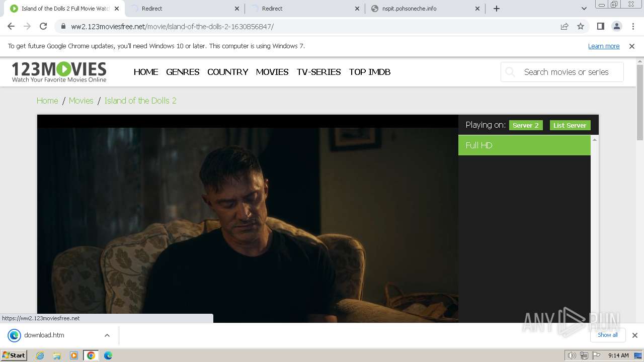Click the 123Movies logo
The width and height of the screenshot is (644, 362).
point(59,71)
